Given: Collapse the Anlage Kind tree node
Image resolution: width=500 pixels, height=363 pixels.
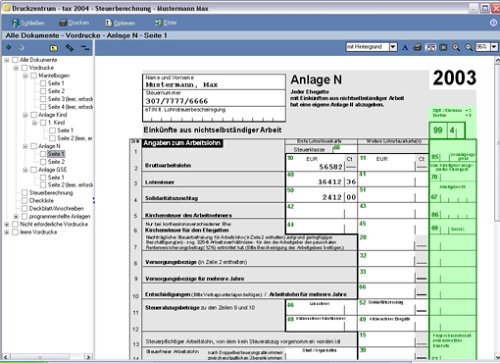Looking at the screenshot, I should 25,115.
